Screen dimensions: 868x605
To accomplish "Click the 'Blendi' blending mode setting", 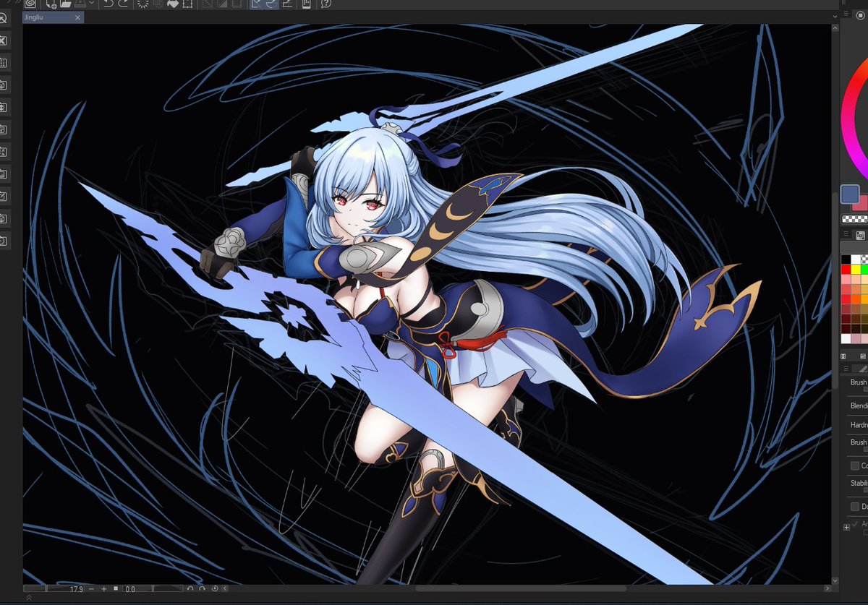I will coord(859,406).
